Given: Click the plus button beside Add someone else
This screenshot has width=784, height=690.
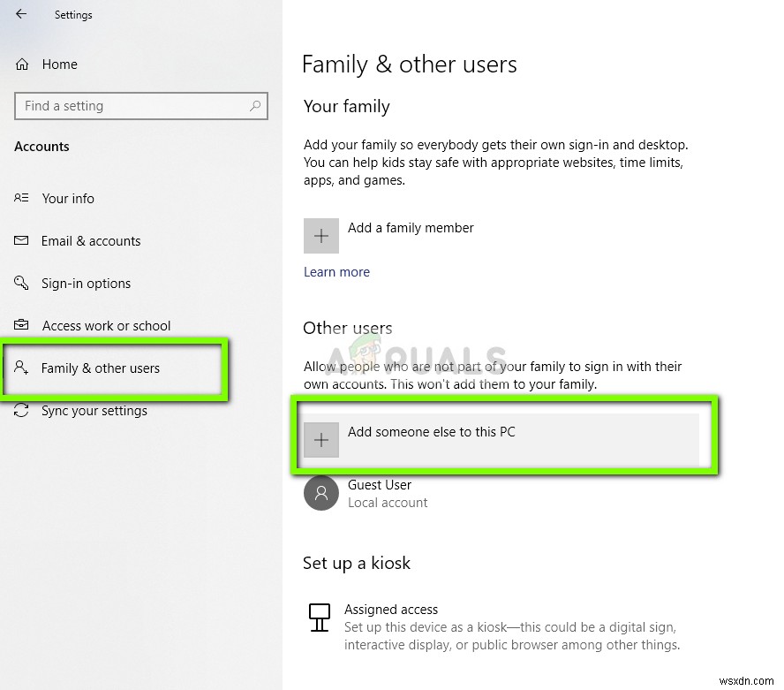Looking at the screenshot, I should 320,439.
